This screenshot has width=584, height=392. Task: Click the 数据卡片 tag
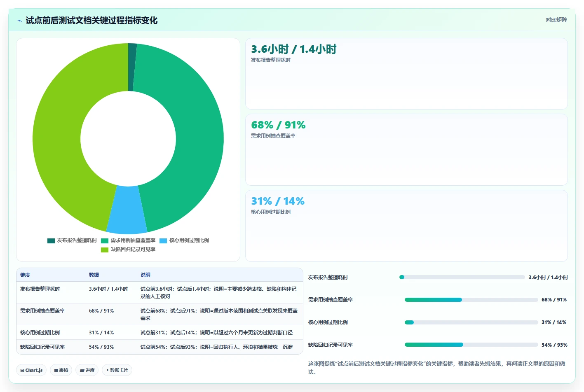(117, 370)
